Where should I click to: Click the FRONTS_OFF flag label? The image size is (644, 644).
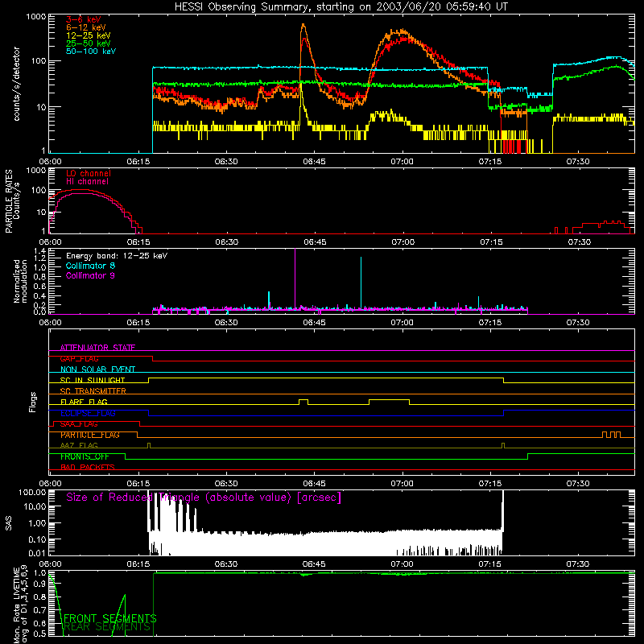point(85,456)
